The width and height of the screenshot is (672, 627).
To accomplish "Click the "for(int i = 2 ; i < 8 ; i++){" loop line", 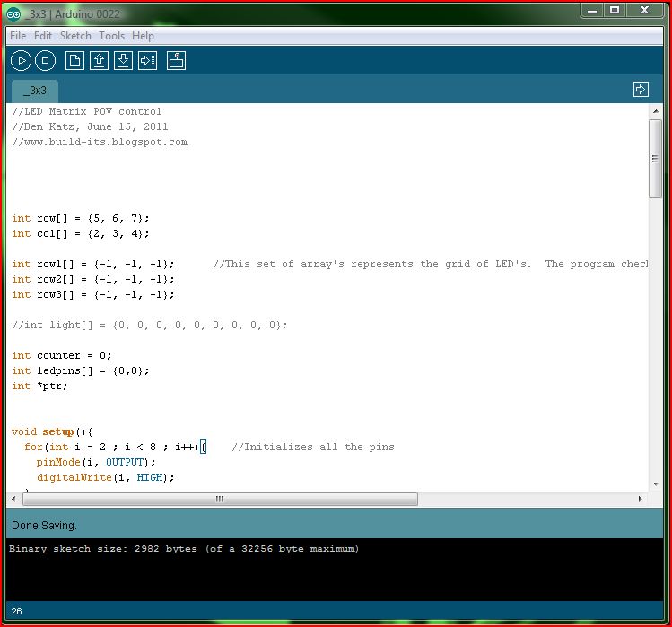I will click(x=115, y=447).
